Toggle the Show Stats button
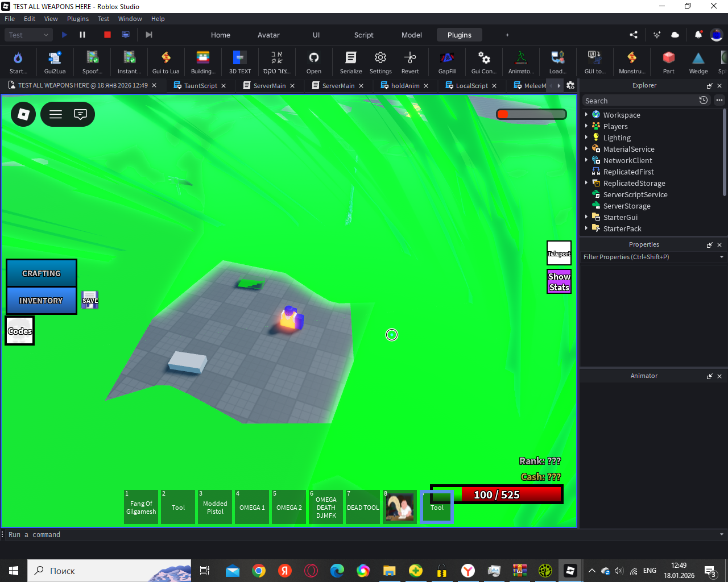The height and width of the screenshot is (582, 728). point(559,282)
